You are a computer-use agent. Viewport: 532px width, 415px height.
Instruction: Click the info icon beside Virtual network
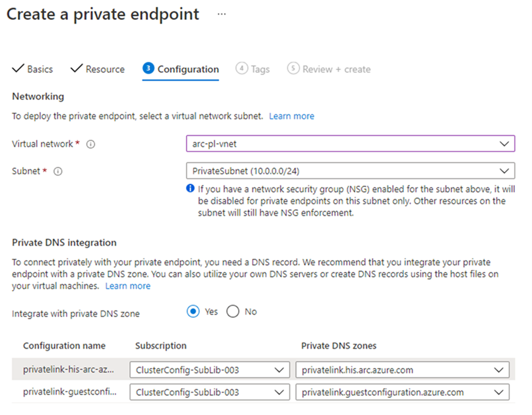90,144
